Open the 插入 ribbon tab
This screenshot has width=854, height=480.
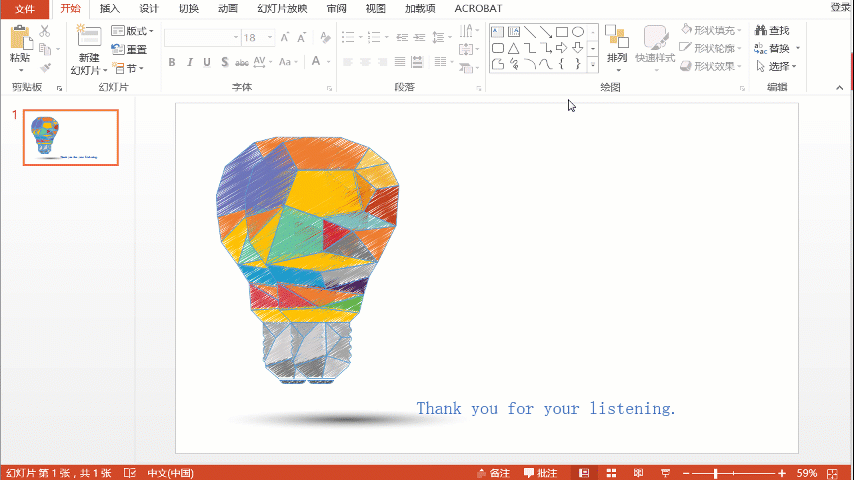point(109,9)
